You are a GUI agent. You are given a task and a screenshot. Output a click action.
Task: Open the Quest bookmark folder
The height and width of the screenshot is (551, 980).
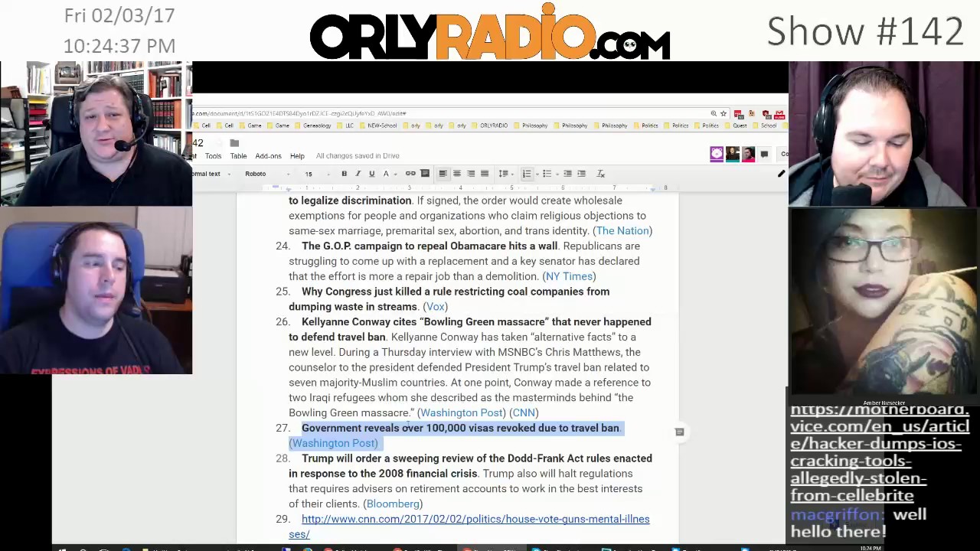(x=736, y=126)
